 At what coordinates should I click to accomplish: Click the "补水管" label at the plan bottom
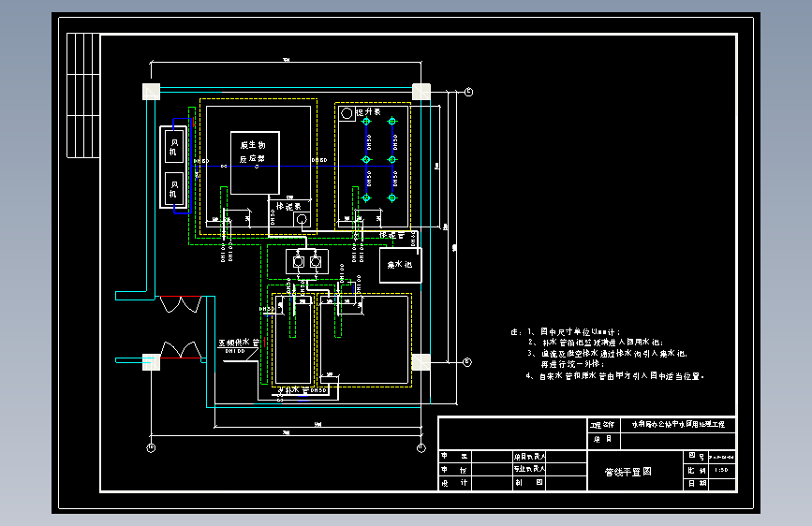pos(292,389)
